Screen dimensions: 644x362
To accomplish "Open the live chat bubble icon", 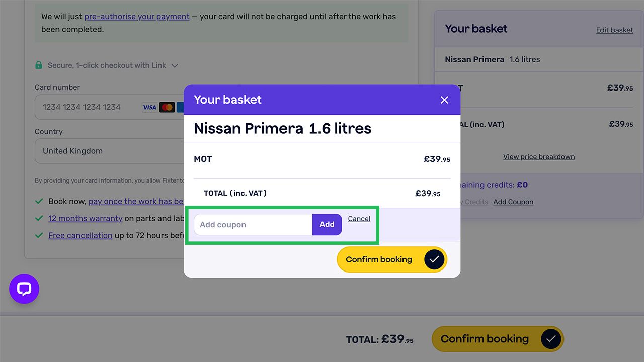I will click(x=24, y=289).
